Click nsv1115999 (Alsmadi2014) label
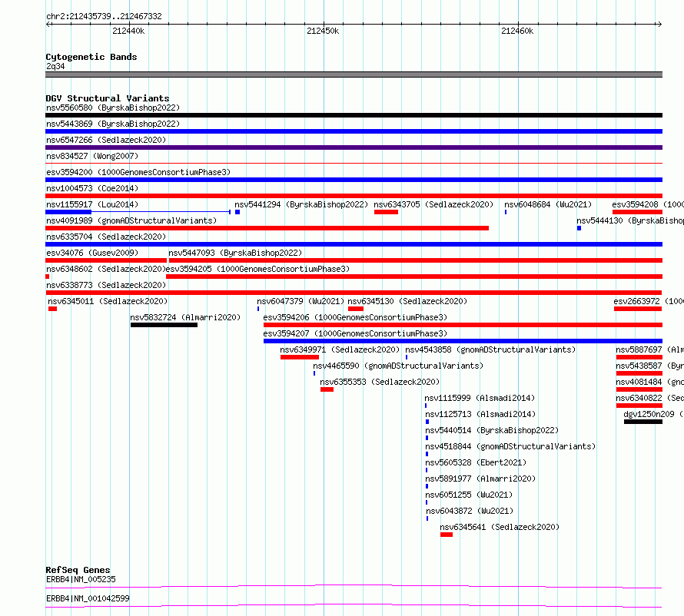This screenshot has width=684, height=616. 480,398
